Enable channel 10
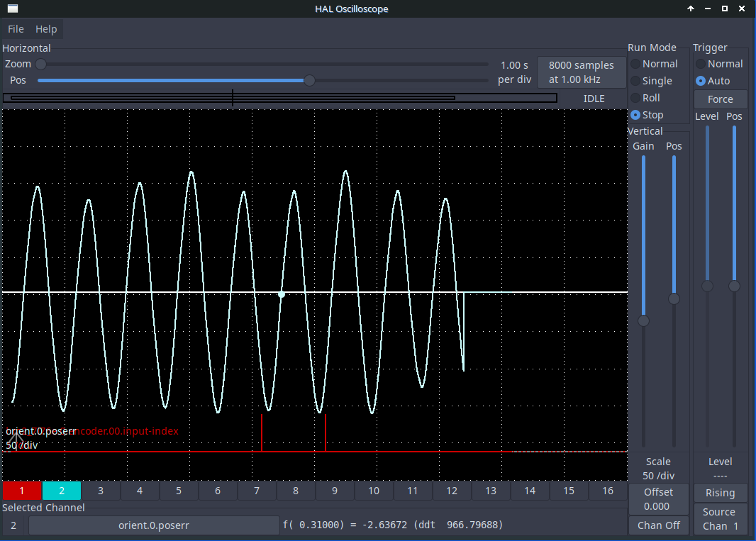 (374, 491)
